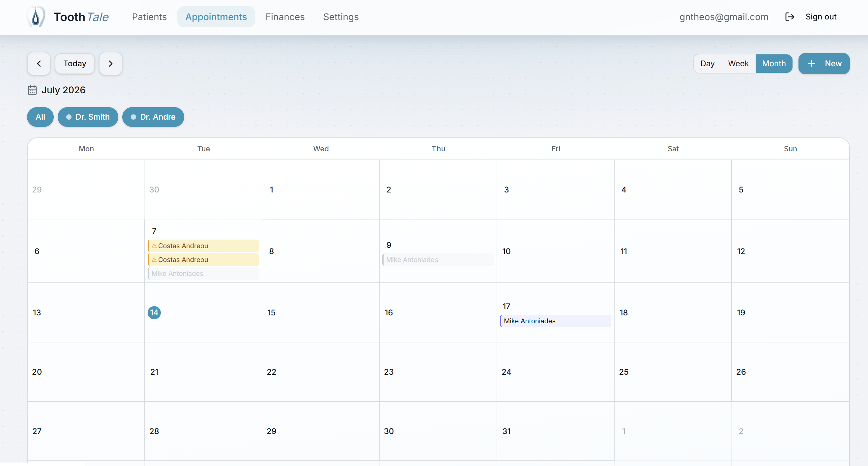
Task: Open Settings page
Action: (341, 17)
